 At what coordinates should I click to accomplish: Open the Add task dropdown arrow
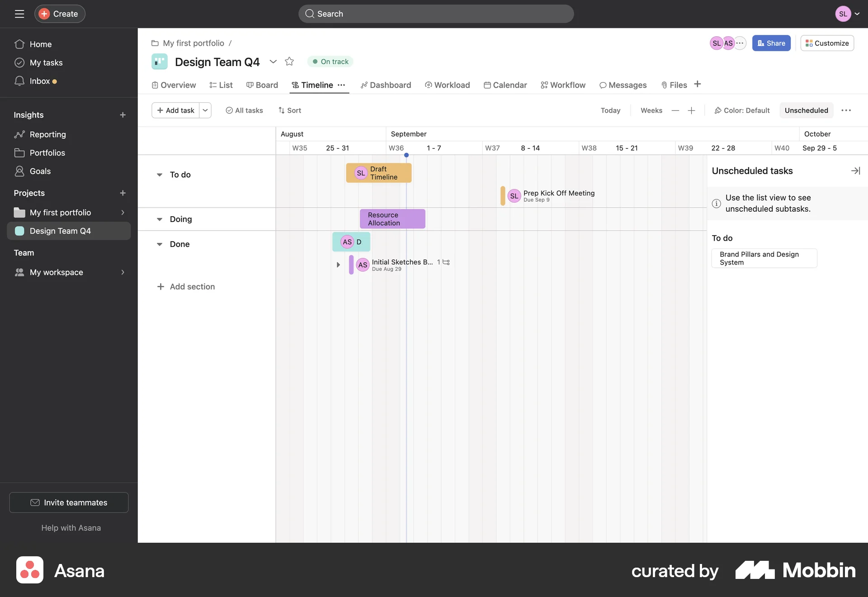click(205, 110)
